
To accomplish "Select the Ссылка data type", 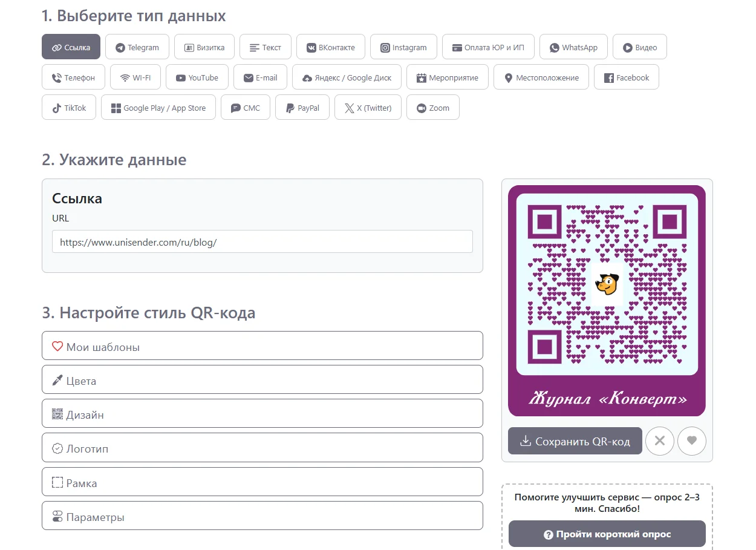I will coord(71,47).
